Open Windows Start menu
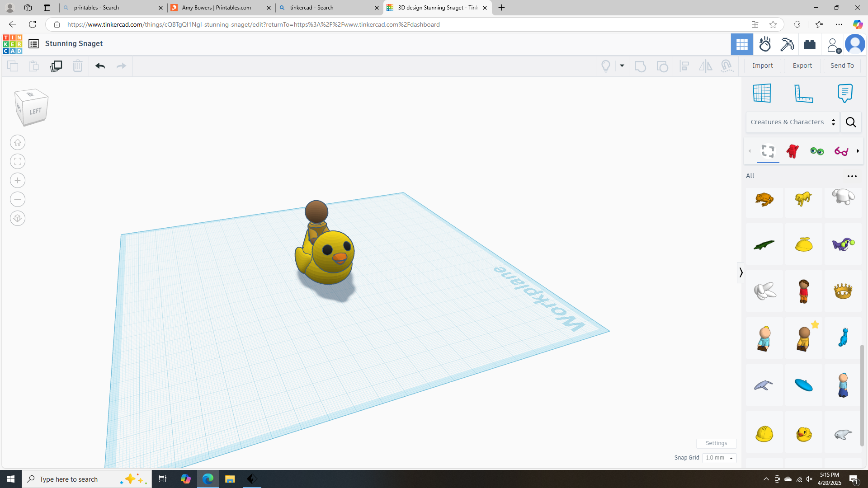Viewport: 868px width, 488px height. [11, 479]
